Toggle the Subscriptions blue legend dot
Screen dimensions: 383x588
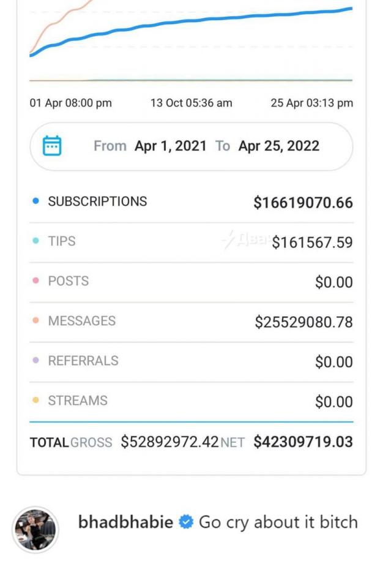(x=35, y=201)
